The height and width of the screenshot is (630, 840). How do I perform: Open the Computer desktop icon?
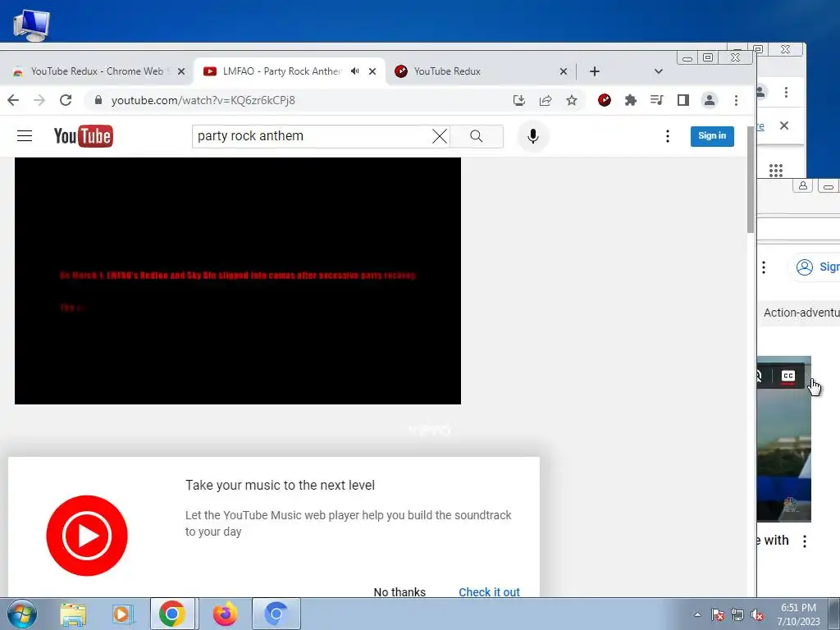[x=32, y=25]
